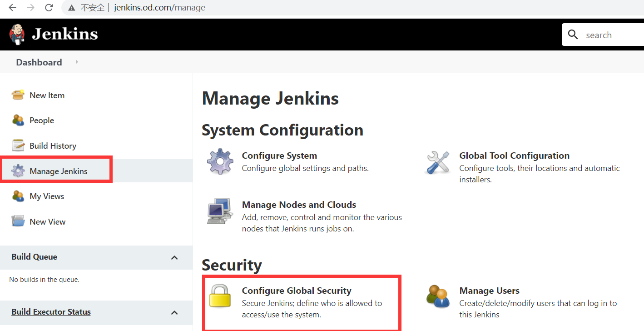The width and height of the screenshot is (644, 331).
Task: Click the Manage Users people icon
Action: click(438, 296)
